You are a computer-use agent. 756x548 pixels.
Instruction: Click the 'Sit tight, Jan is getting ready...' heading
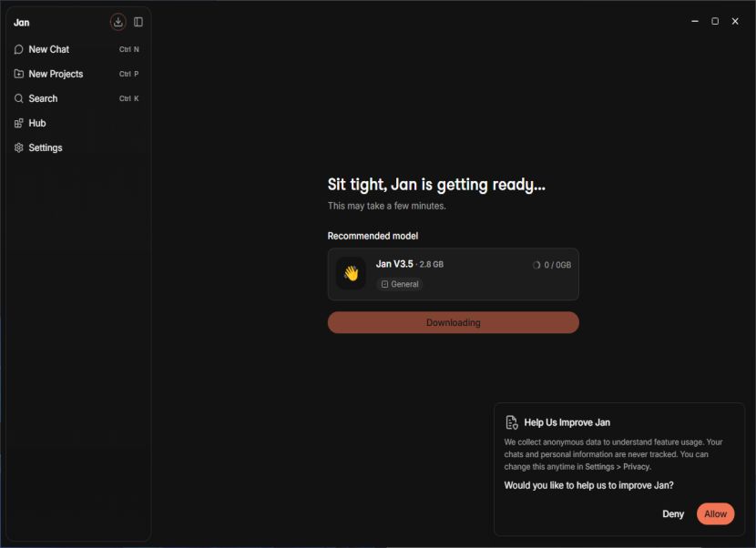click(436, 185)
